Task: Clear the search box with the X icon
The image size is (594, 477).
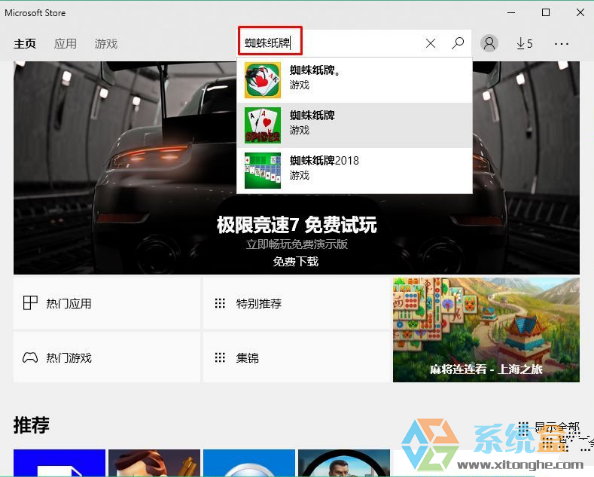Action: tap(430, 43)
